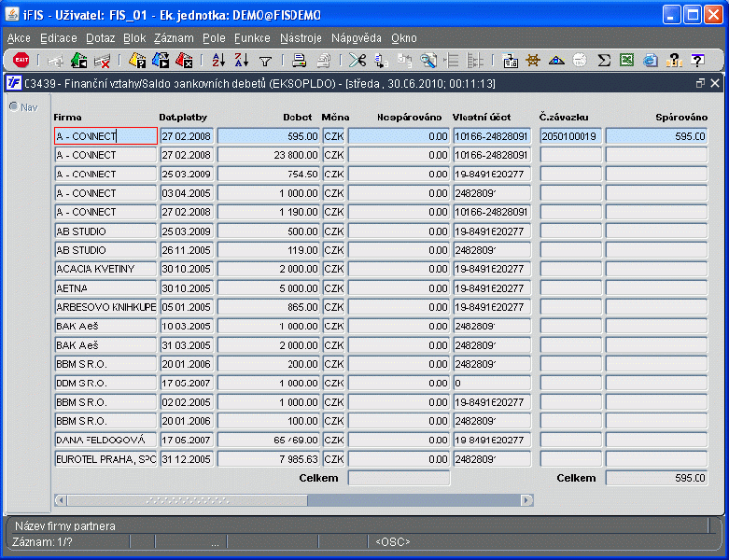The height and width of the screenshot is (560, 729).
Task: Click the horizontal scrollbar thumb
Action: 188,500
